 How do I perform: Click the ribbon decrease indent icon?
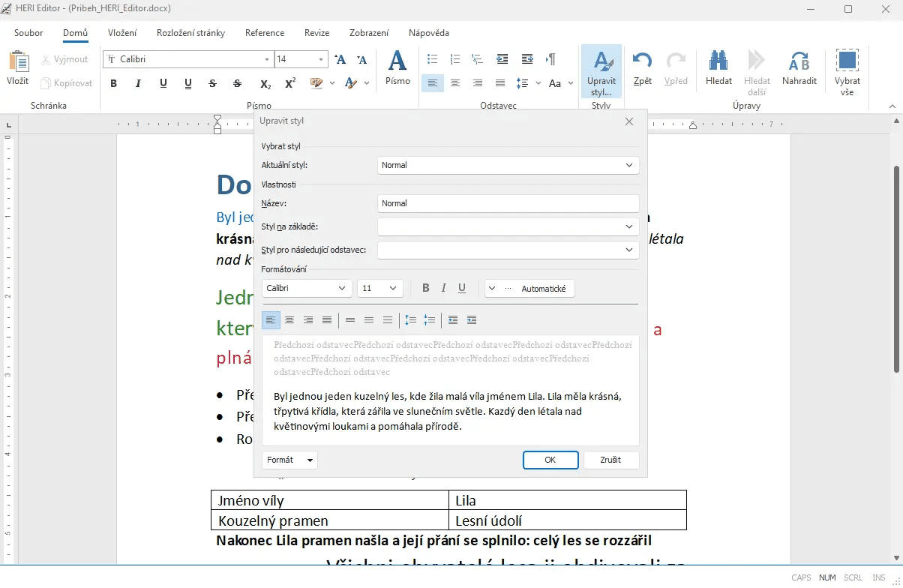pos(502,59)
